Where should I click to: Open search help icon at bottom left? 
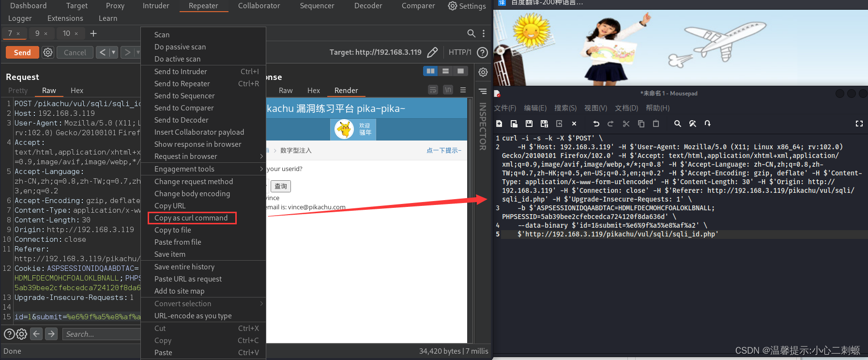point(9,334)
